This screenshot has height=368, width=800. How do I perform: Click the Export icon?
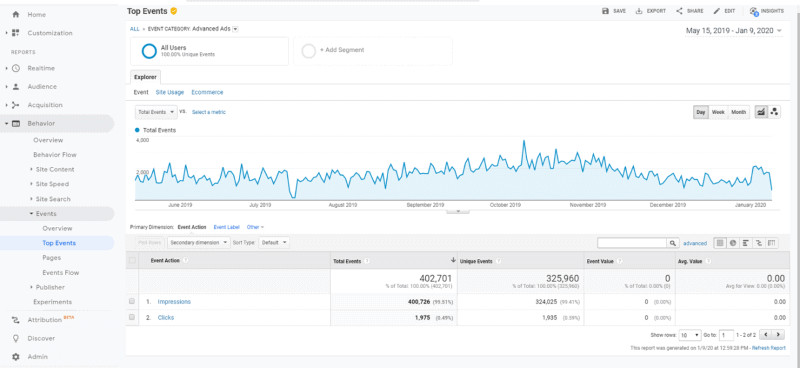[638, 11]
